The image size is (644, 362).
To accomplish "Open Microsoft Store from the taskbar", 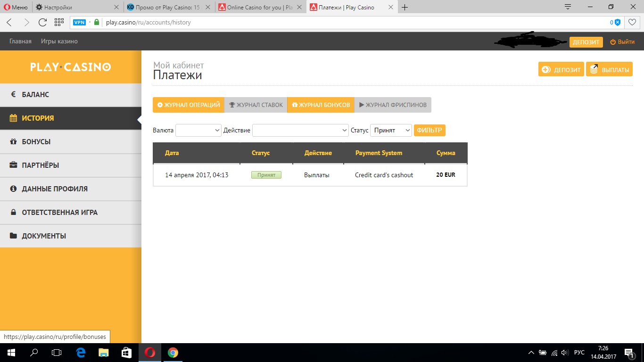I will coord(126,353).
